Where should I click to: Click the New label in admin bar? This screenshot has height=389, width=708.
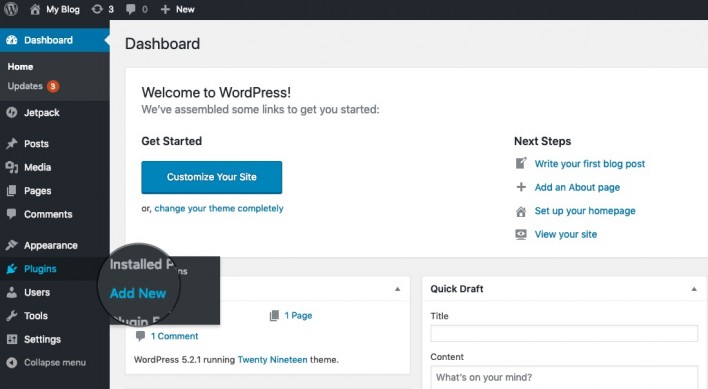[x=185, y=9]
